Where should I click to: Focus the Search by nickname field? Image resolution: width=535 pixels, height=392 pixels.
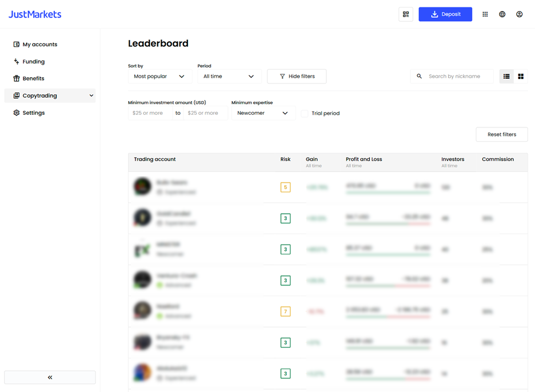coord(452,77)
